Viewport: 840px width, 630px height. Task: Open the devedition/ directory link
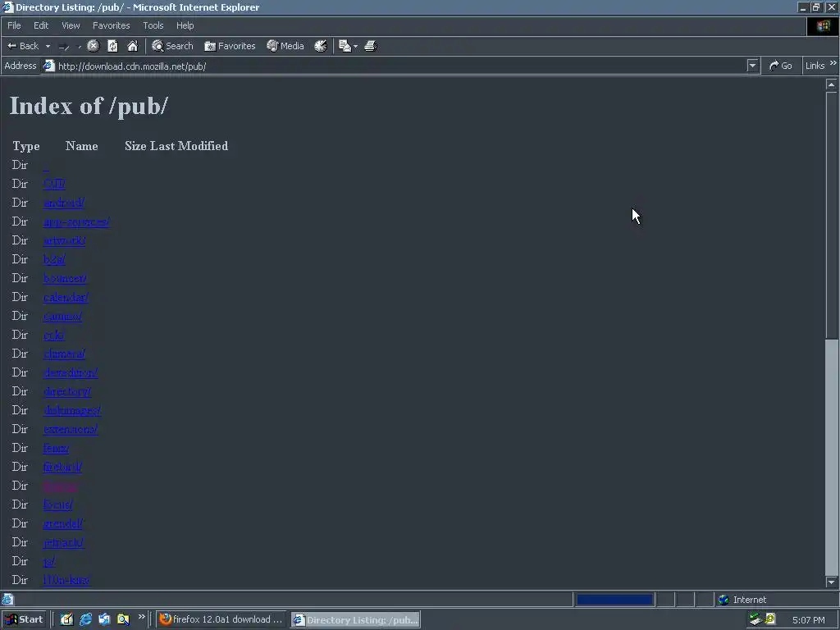[71, 372]
